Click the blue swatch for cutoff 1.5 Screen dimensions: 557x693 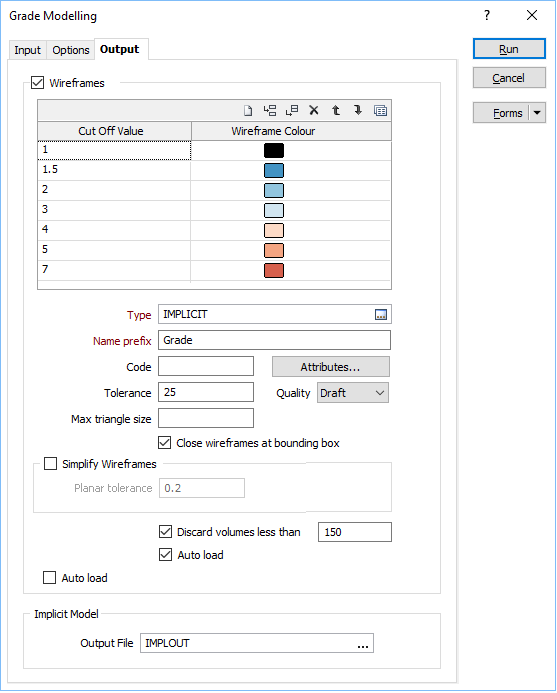(x=274, y=171)
